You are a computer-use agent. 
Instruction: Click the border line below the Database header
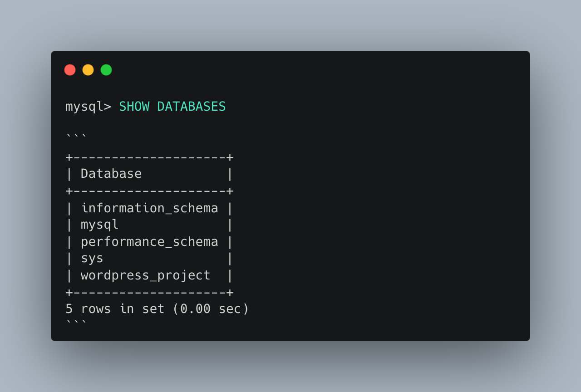(149, 191)
